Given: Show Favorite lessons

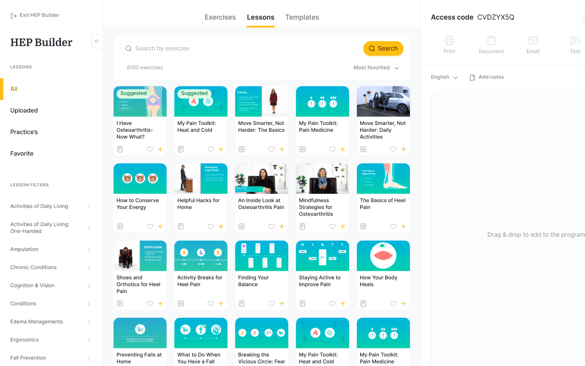Looking at the screenshot, I should [22, 153].
